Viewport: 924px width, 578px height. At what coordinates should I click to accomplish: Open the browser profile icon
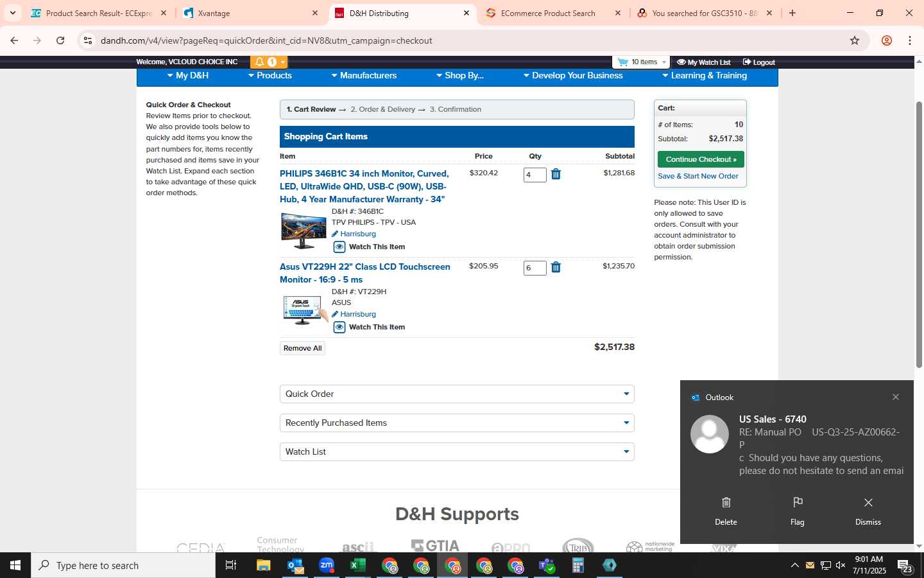(x=887, y=40)
